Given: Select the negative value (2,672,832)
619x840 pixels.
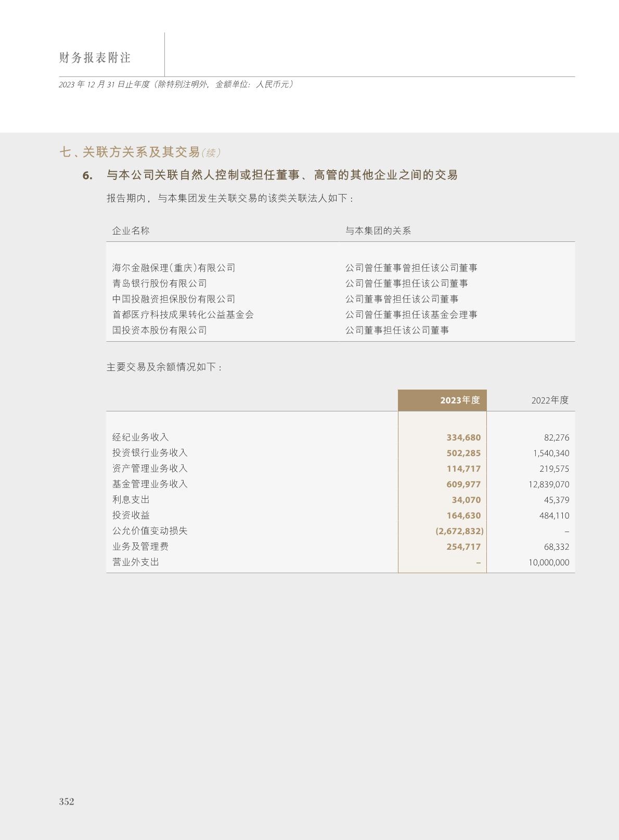Looking at the screenshot, I should click(x=459, y=531).
